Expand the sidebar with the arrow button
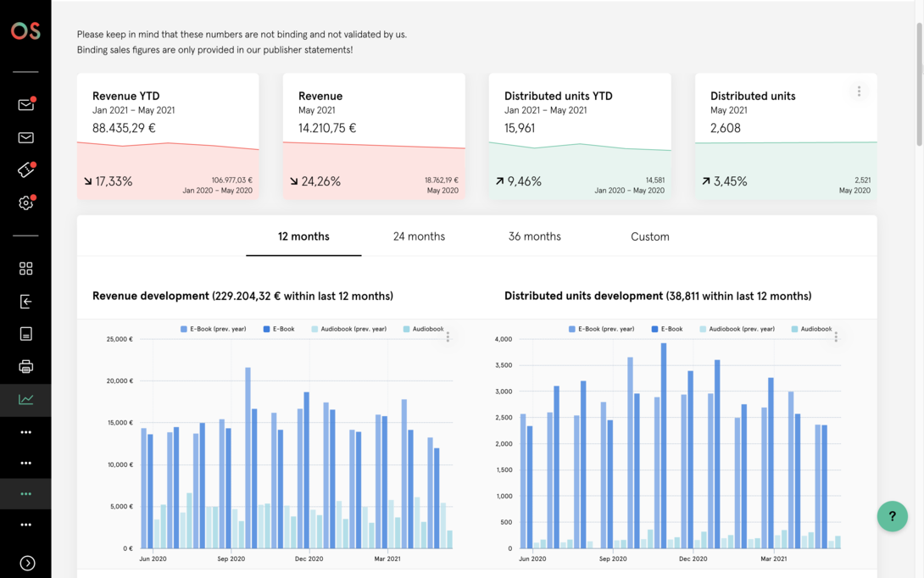Image resolution: width=924 pixels, height=578 pixels. [27, 563]
